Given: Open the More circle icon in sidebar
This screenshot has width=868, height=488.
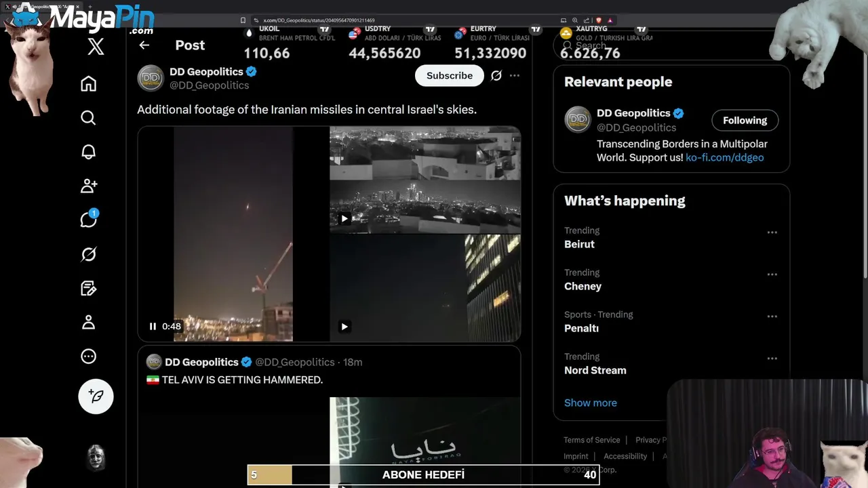Looking at the screenshot, I should click(88, 357).
